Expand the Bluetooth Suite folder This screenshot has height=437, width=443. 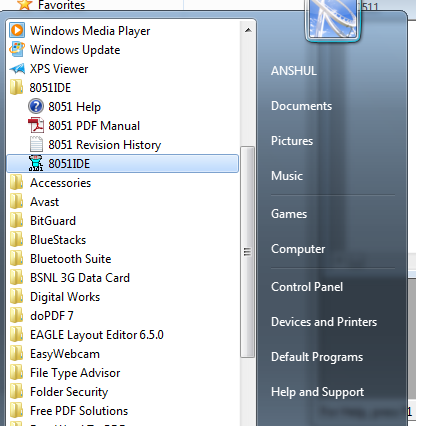coord(71,259)
